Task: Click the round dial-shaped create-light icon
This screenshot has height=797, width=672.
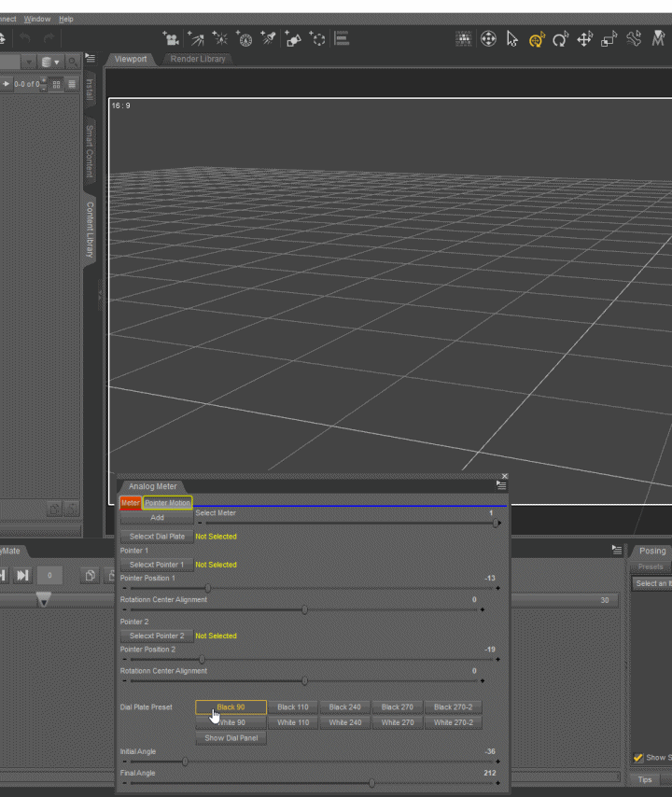Action: 245,38
